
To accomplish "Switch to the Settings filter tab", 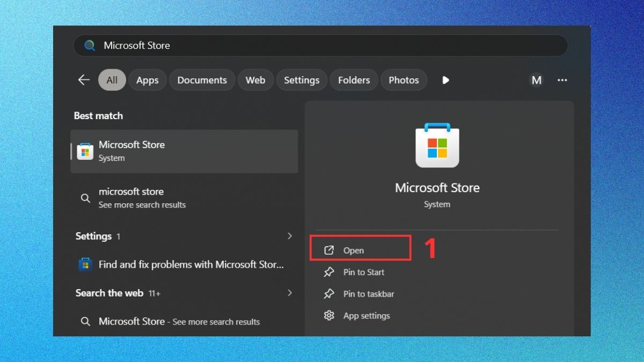I will point(302,80).
